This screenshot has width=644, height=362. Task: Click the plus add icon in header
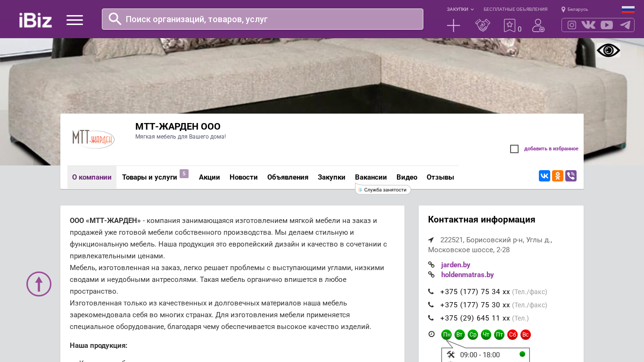(454, 25)
